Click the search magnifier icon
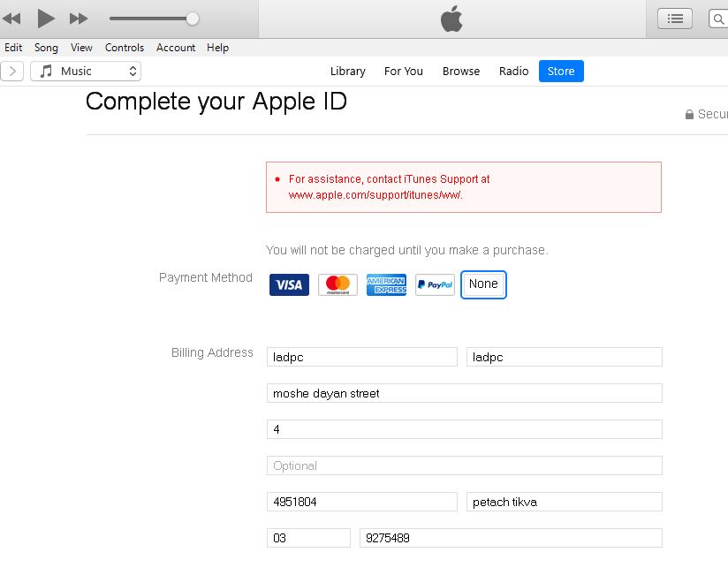728x575 pixels. pyautogui.click(x=718, y=18)
